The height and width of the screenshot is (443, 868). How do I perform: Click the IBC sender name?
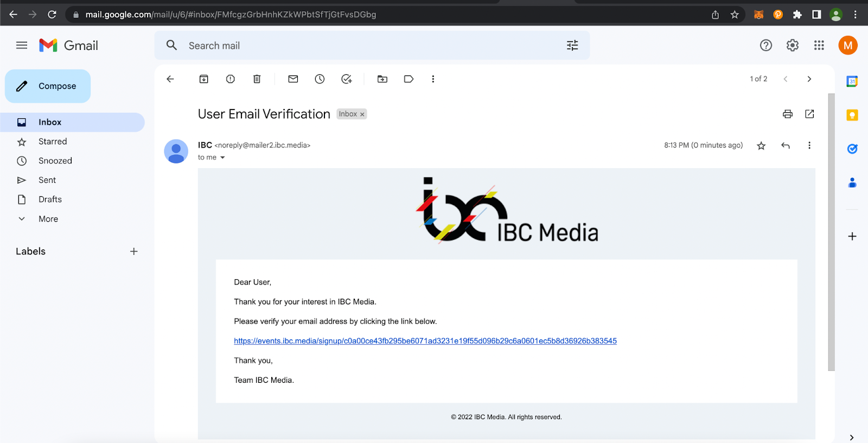coord(205,145)
